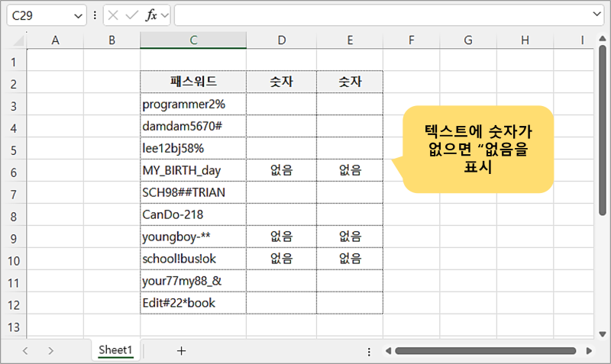This screenshot has width=611, height=364.
Task: Switch to the Sheet1 tab
Action: [x=115, y=350]
